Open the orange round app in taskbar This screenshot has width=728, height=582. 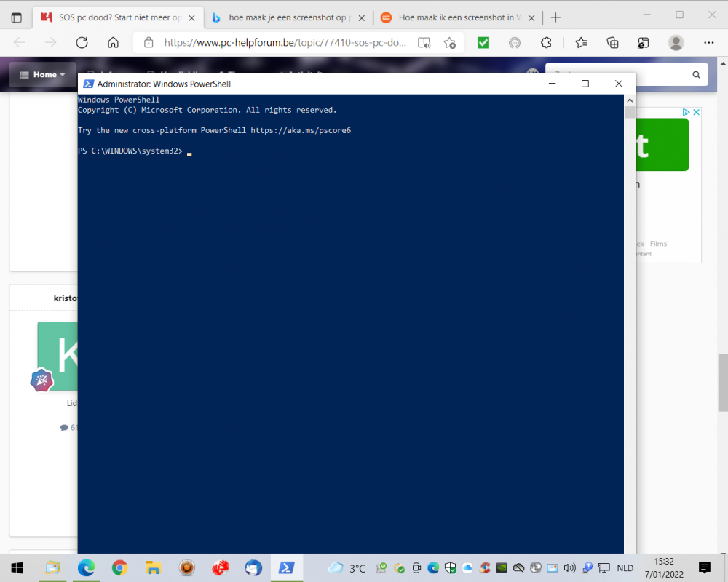pos(187,567)
